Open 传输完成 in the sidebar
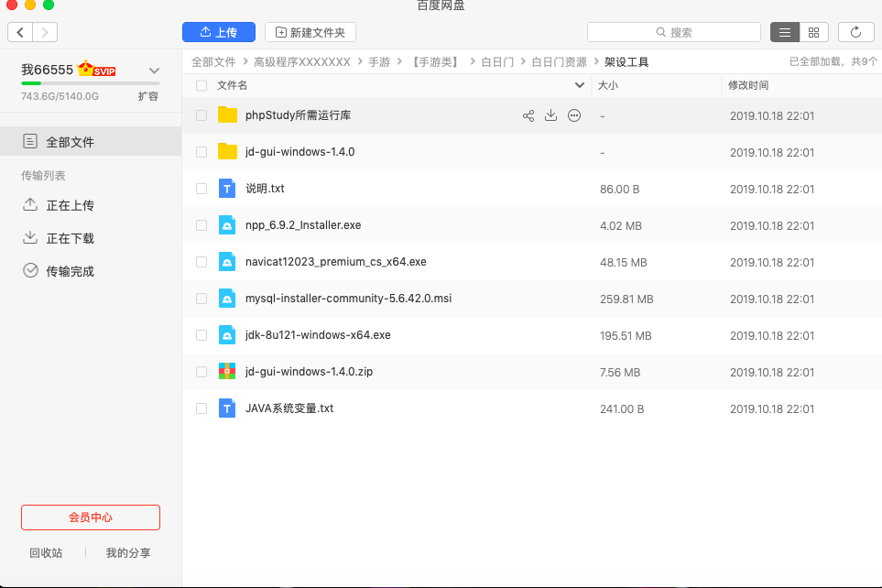This screenshot has height=588, width=882. (70, 271)
